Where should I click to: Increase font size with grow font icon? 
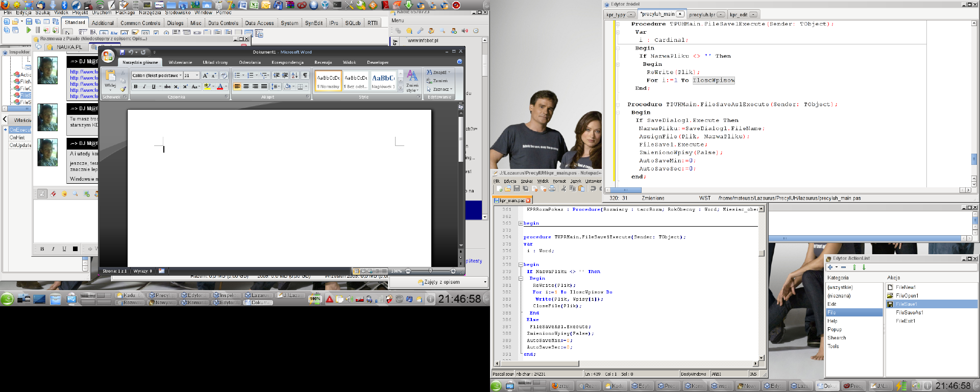tap(205, 75)
